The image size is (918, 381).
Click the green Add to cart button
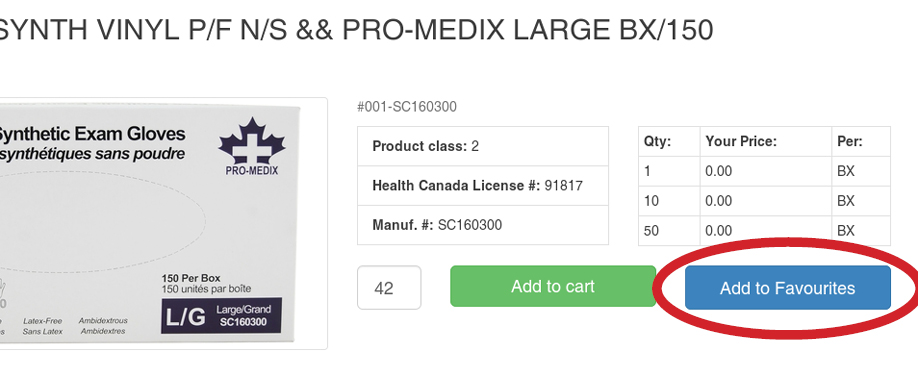coord(553,286)
